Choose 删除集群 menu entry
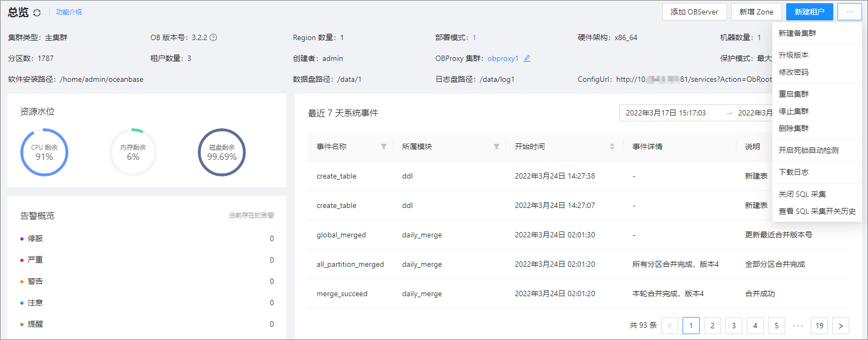868x340 pixels. [817, 128]
